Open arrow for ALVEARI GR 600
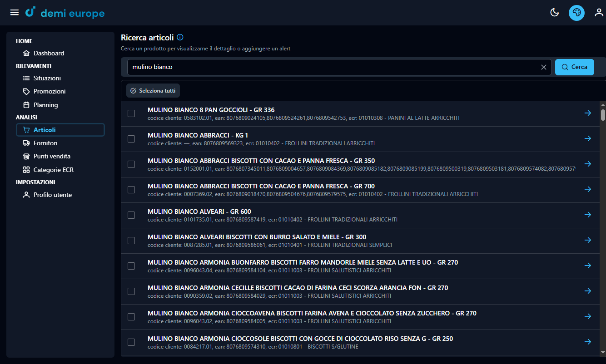Image resolution: width=606 pixels, height=364 pixels. 588,215
